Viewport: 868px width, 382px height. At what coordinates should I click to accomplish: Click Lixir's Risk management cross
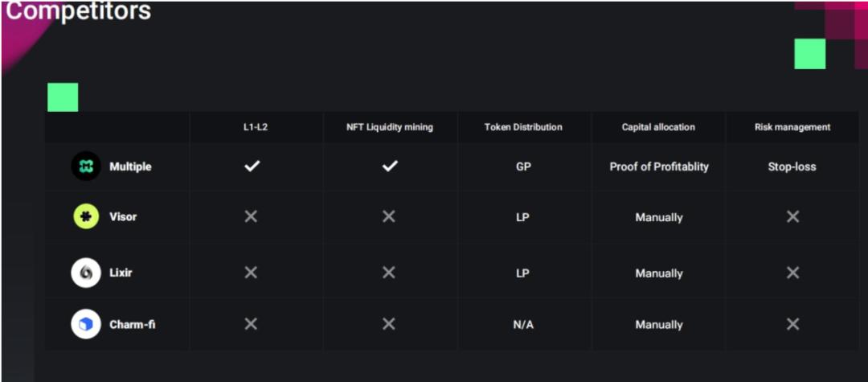[x=792, y=273]
